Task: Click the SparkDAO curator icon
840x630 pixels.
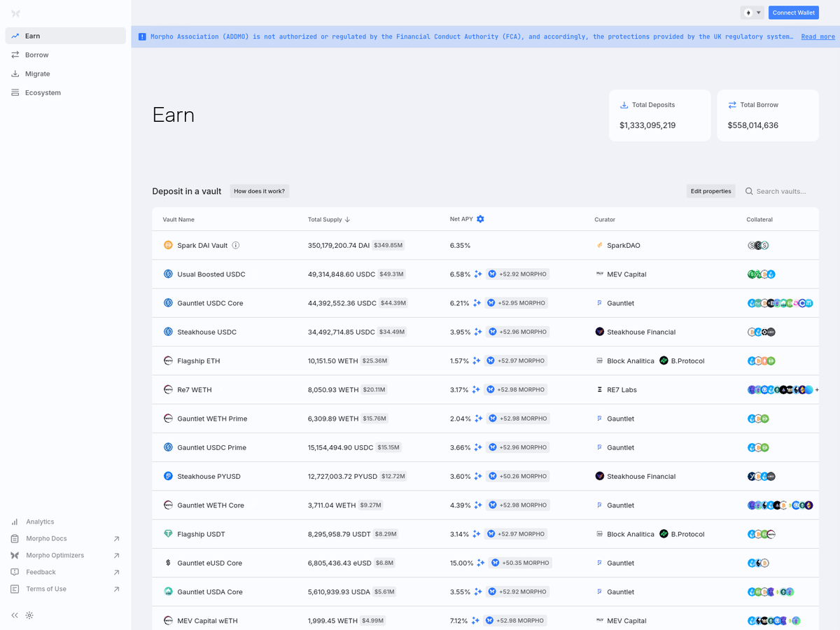Action: click(600, 246)
